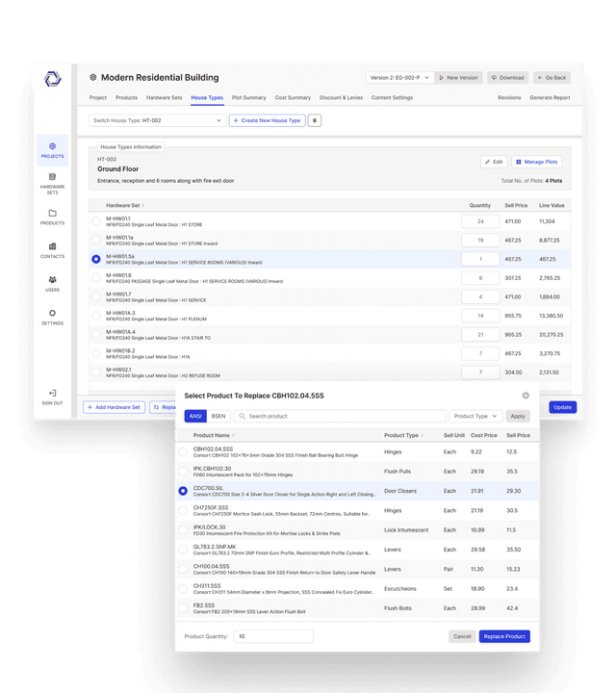Open Settings in the sidebar
The height and width of the screenshot is (693, 616).
click(52, 317)
